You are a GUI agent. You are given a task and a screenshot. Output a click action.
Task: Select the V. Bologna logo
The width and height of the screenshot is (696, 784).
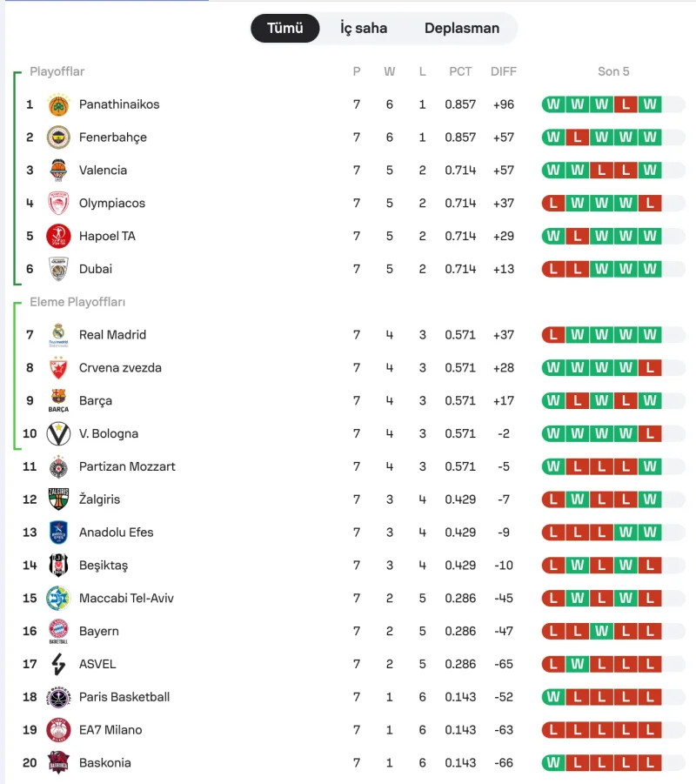(x=58, y=433)
